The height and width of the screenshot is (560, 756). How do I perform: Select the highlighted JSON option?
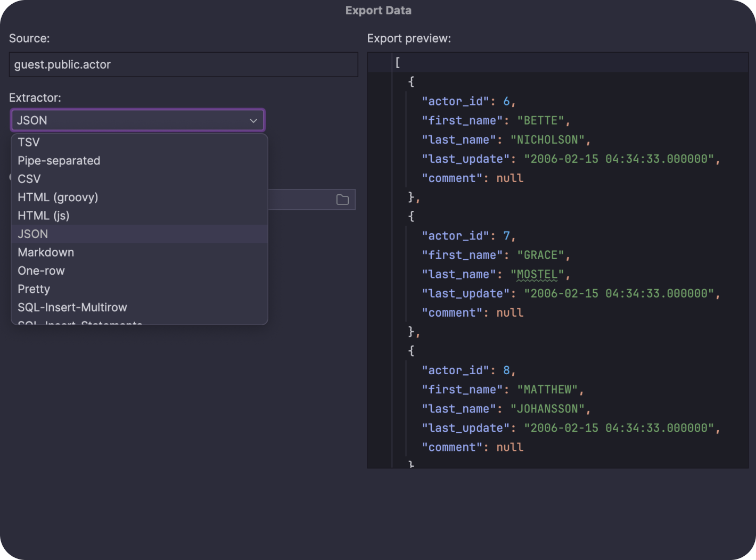pyautogui.click(x=32, y=234)
